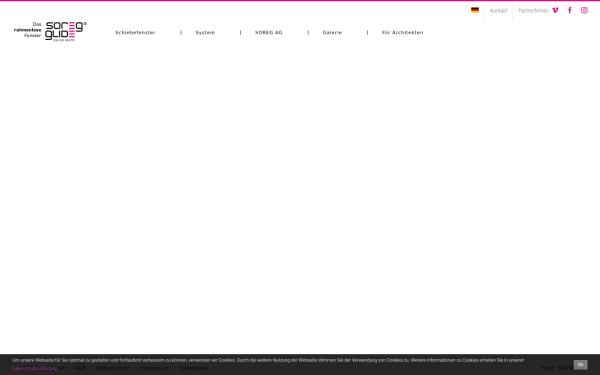600x375 pixels.
Task: Open the Für Architekten menu
Action: (x=403, y=33)
